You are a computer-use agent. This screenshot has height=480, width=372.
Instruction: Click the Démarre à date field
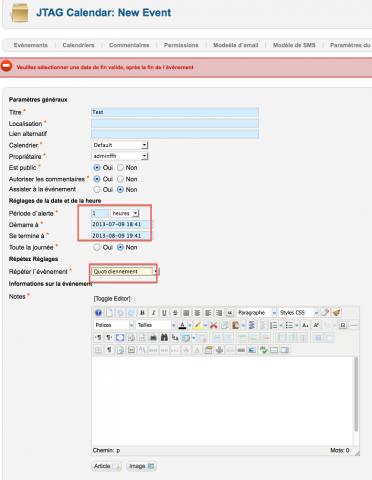(121, 224)
